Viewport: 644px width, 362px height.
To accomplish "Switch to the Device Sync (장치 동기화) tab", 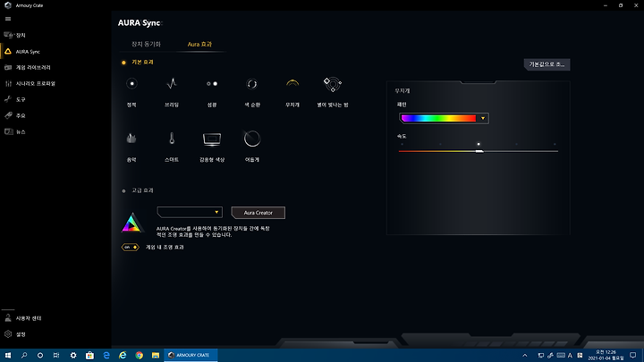I will point(146,44).
